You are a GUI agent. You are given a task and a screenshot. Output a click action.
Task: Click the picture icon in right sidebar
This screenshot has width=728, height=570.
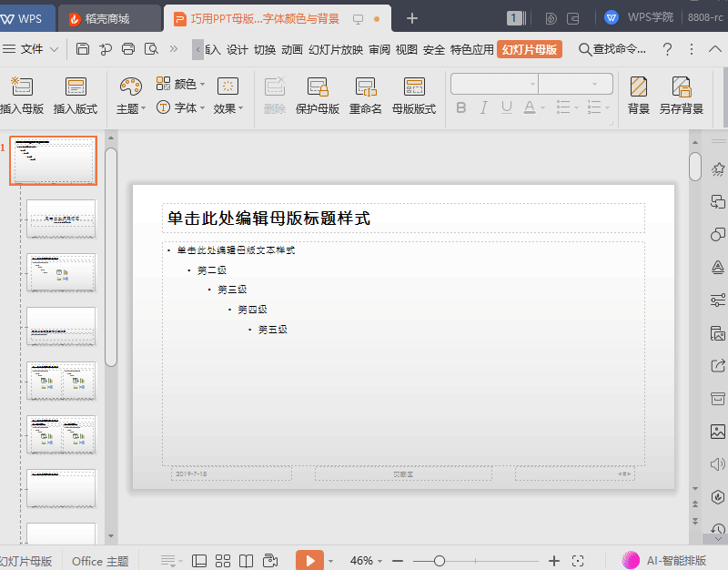tap(718, 432)
